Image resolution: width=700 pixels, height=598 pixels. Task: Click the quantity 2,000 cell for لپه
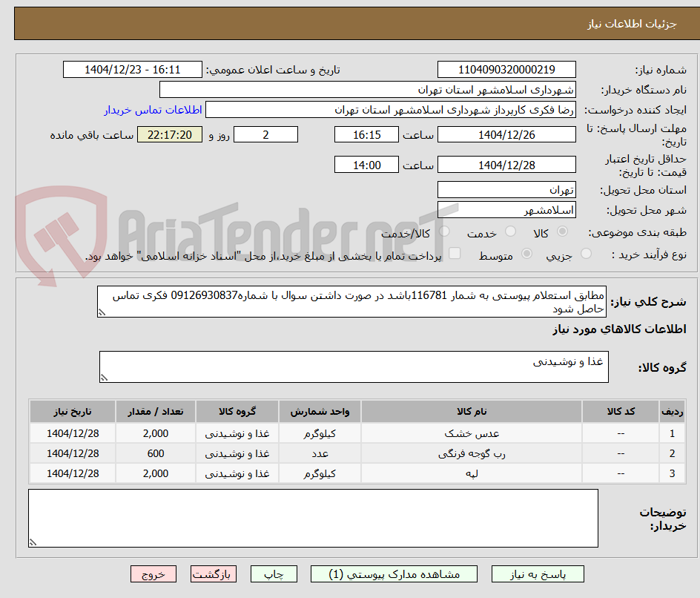pyautogui.click(x=156, y=473)
